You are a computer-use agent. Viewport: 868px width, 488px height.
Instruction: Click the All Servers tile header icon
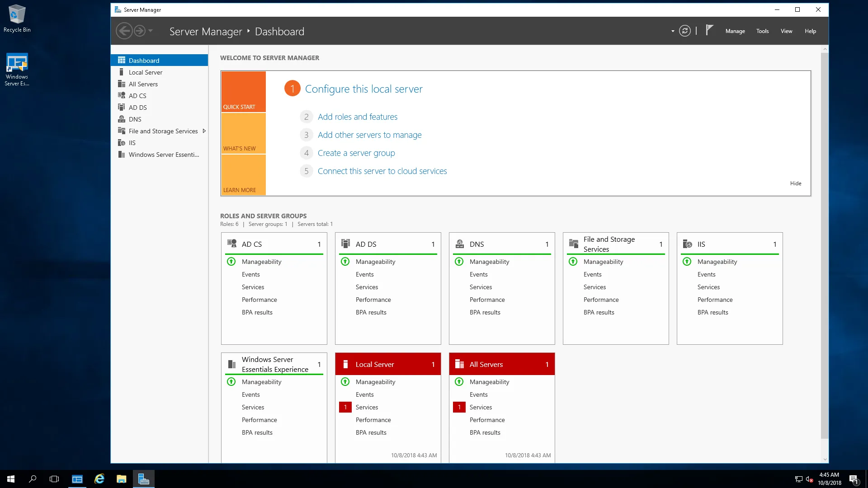point(460,364)
